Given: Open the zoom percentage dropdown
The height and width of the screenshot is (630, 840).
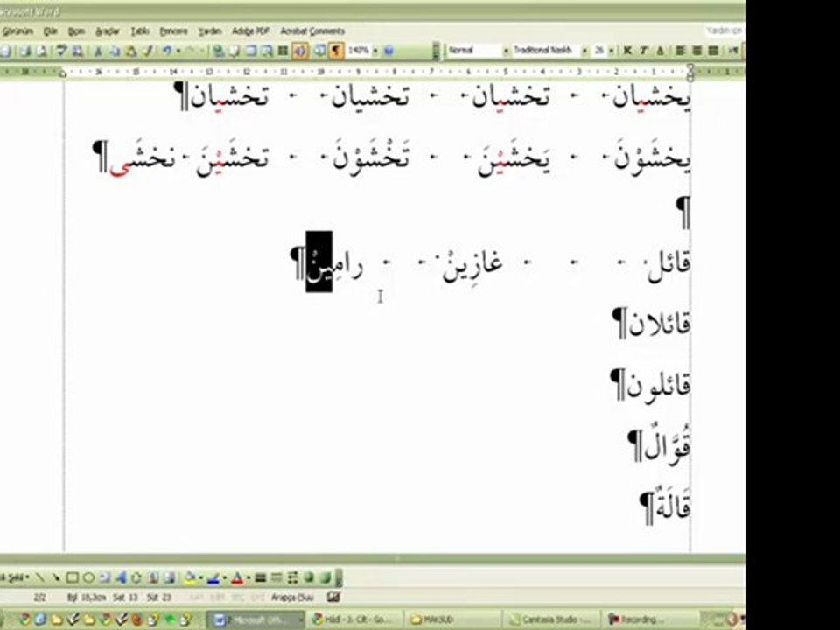Looking at the screenshot, I should (x=375, y=51).
